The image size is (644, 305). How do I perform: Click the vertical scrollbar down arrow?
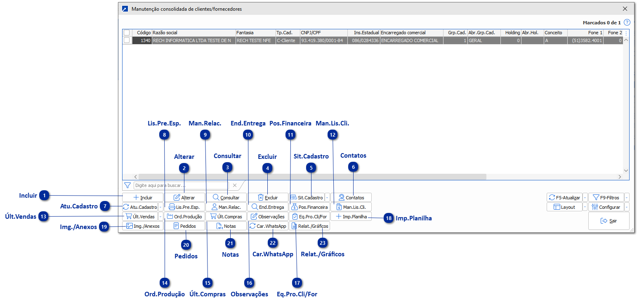626,170
